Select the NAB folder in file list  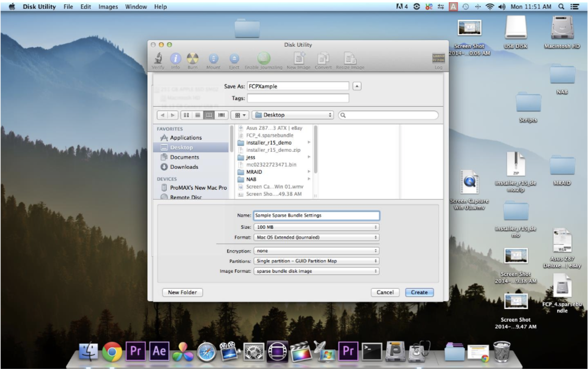(x=274, y=179)
